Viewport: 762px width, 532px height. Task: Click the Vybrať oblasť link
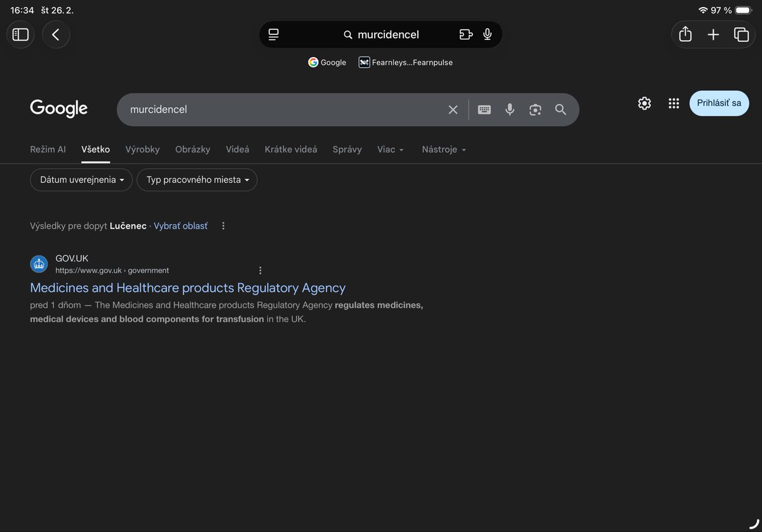(x=180, y=226)
